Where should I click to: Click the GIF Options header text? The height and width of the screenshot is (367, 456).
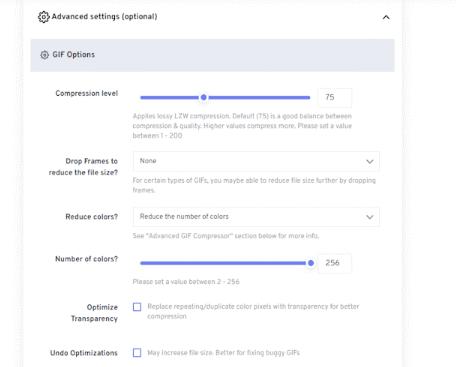[73, 55]
